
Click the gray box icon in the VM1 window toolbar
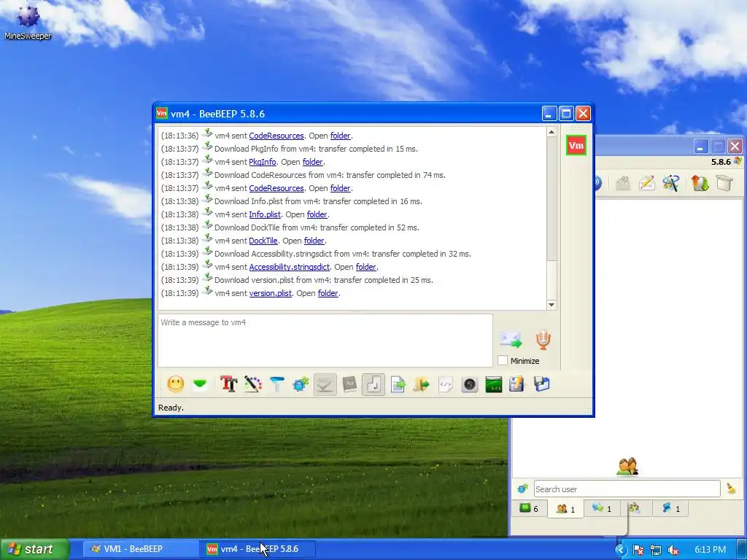[x=724, y=183]
